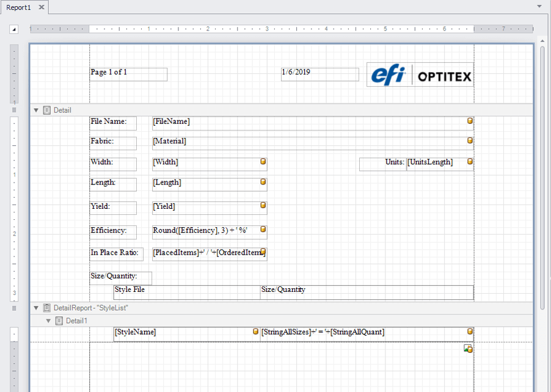
Task: Close the Report1 tab
Action: pos(42,7)
